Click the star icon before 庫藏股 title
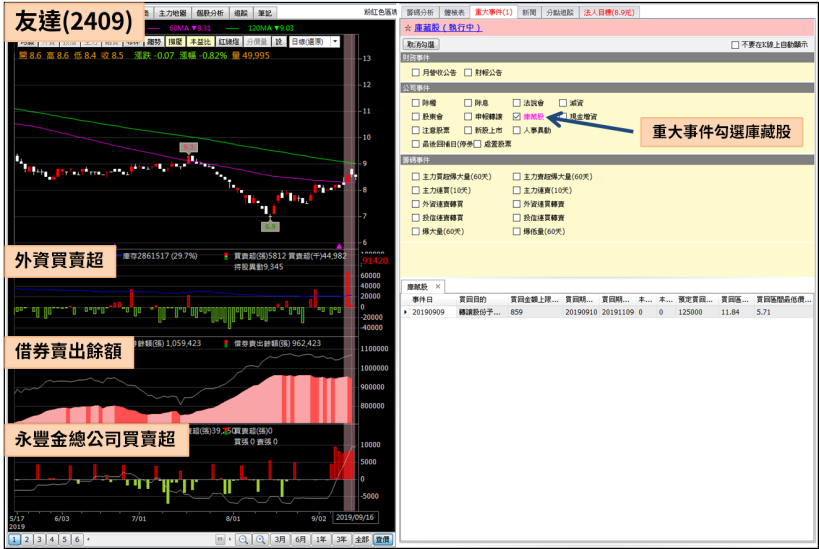The width and height of the screenshot is (819, 549). (x=407, y=28)
